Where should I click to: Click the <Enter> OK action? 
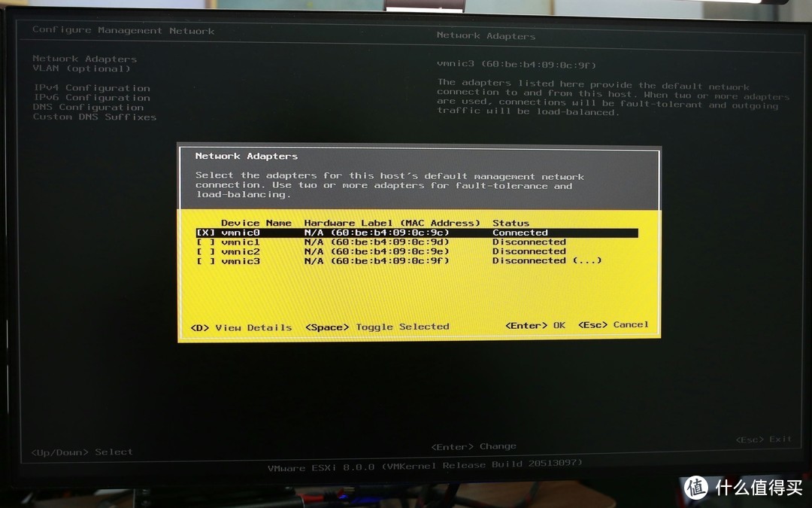535,324
